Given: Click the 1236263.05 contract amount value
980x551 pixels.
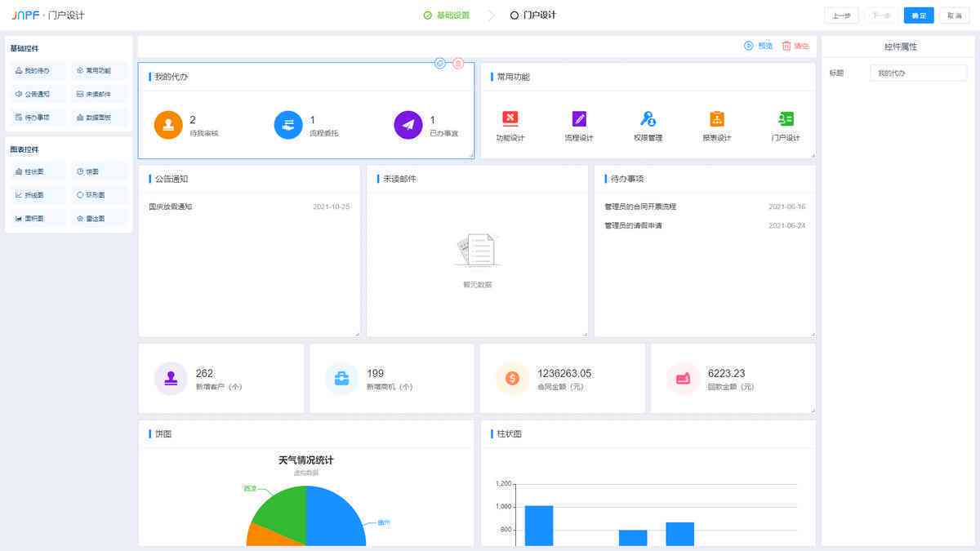Looking at the screenshot, I should click(x=564, y=374).
